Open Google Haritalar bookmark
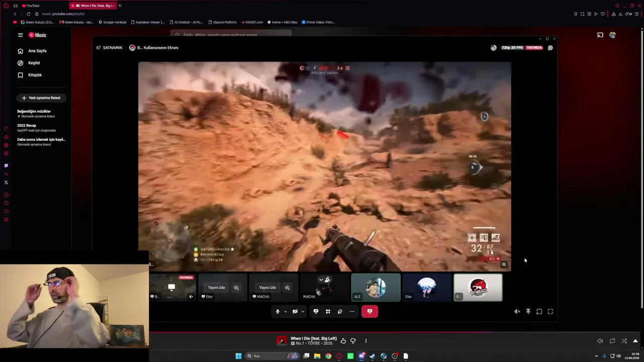 click(113, 22)
